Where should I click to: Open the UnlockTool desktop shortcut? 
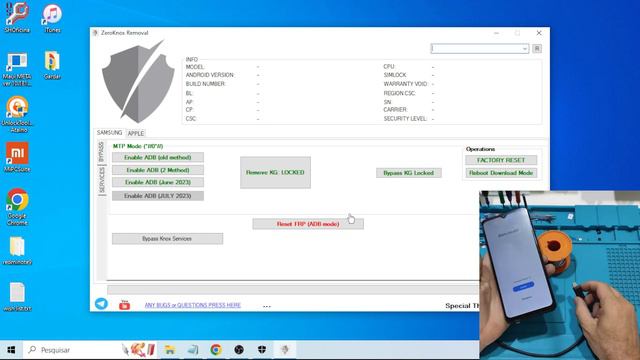tap(17, 114)
